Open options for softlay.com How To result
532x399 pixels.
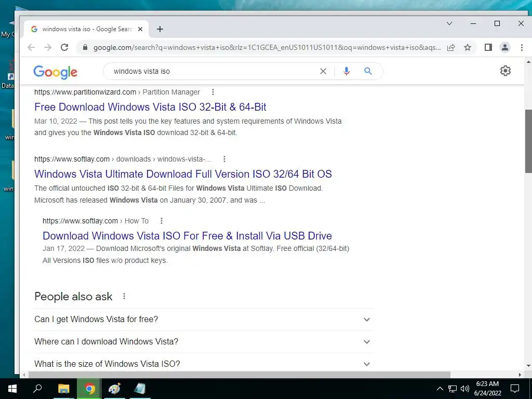[x=162, y=221]
